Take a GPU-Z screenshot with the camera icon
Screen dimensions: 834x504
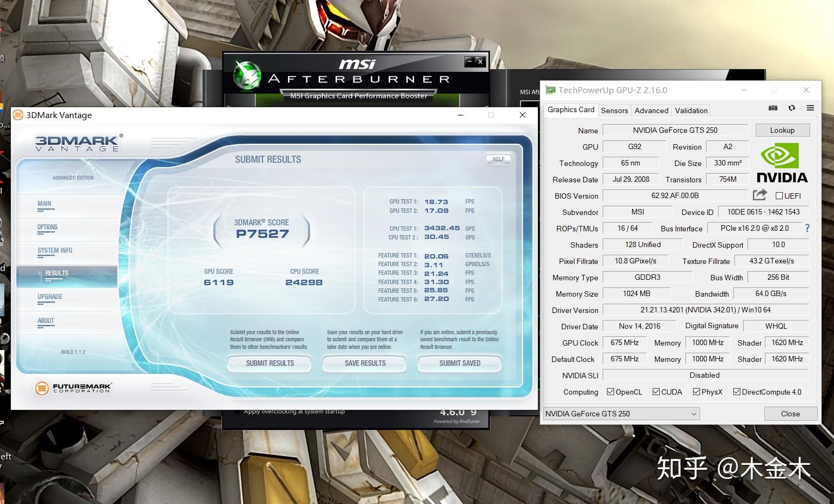773,108
